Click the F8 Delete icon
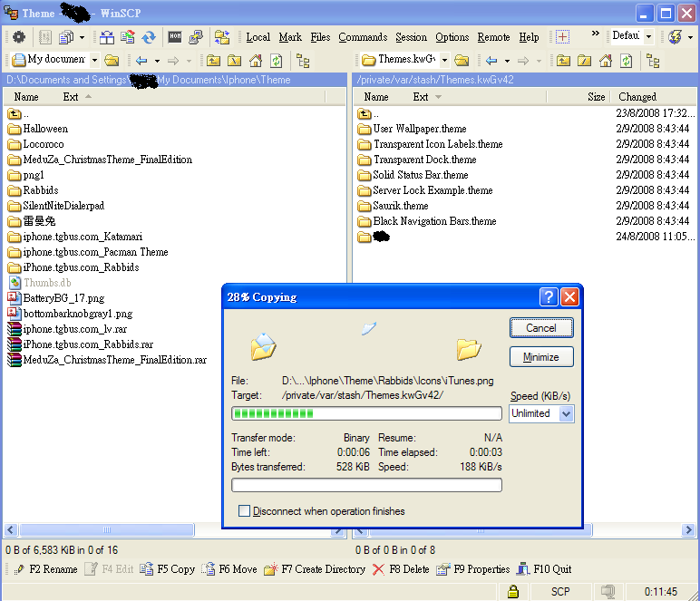This screenshot has height=601, width=700. [378, 569]
